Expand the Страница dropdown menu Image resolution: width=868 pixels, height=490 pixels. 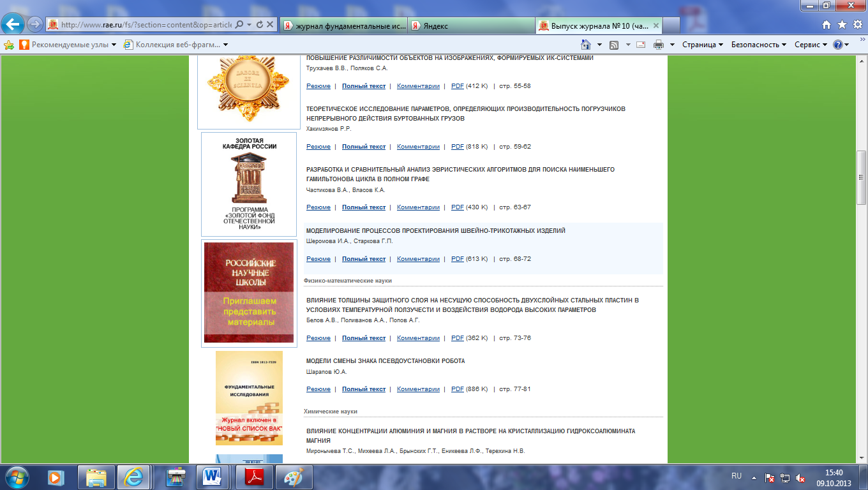pyautogui.click(x=702, y=45)
